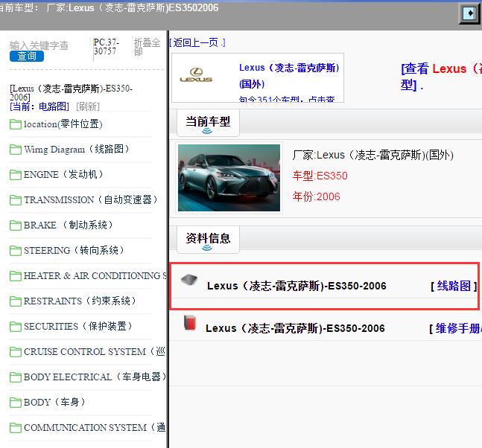
Task: Expand the RESTRAINTS（约束系统）tree item
Action: click(x=80, y=301)
